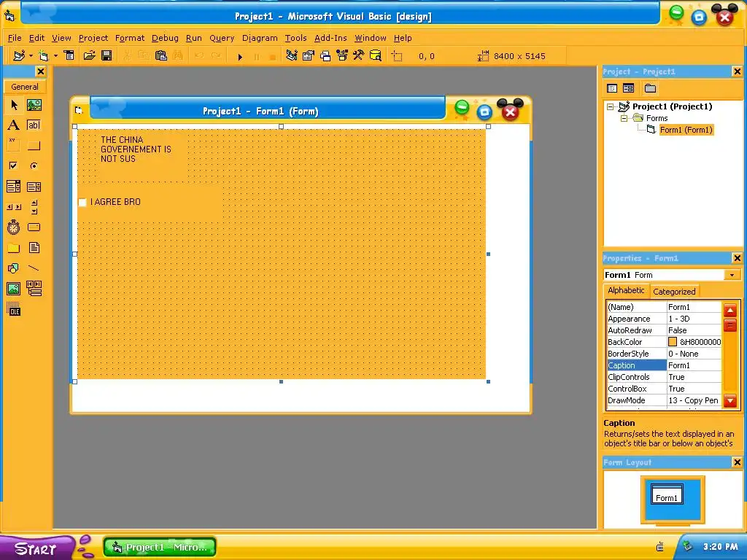Open the Data View Window icon

point(376,55)
